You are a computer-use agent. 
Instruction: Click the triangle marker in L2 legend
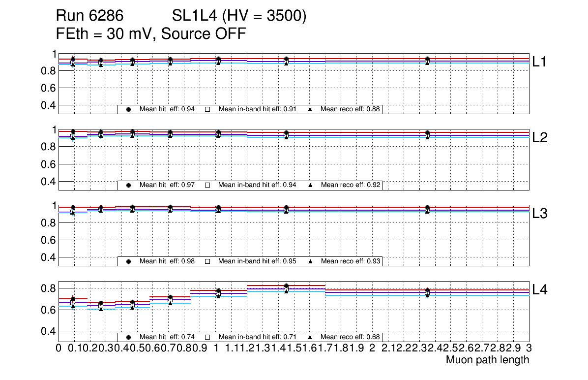311,185
